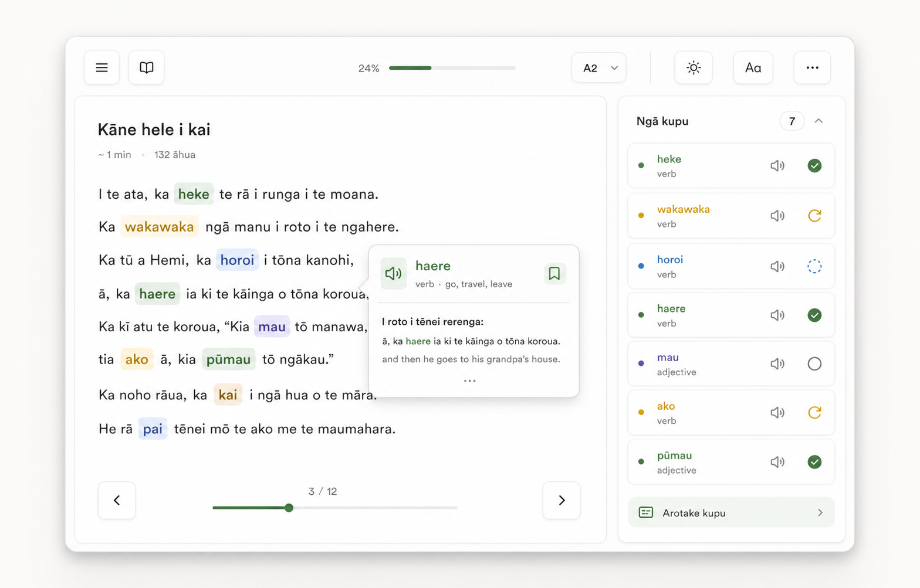Select highlighted word horoi in text

(x=237, y=260)
